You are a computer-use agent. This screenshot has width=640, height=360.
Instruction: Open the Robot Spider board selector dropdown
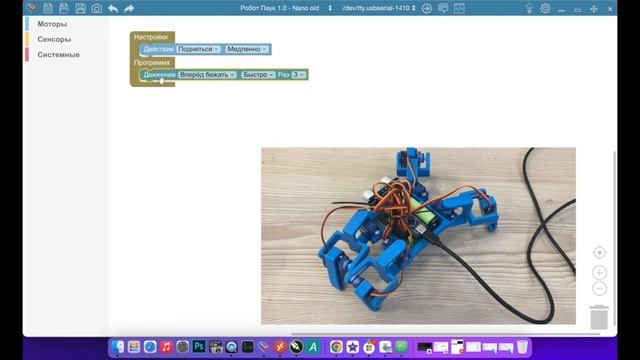click(286, 8)
